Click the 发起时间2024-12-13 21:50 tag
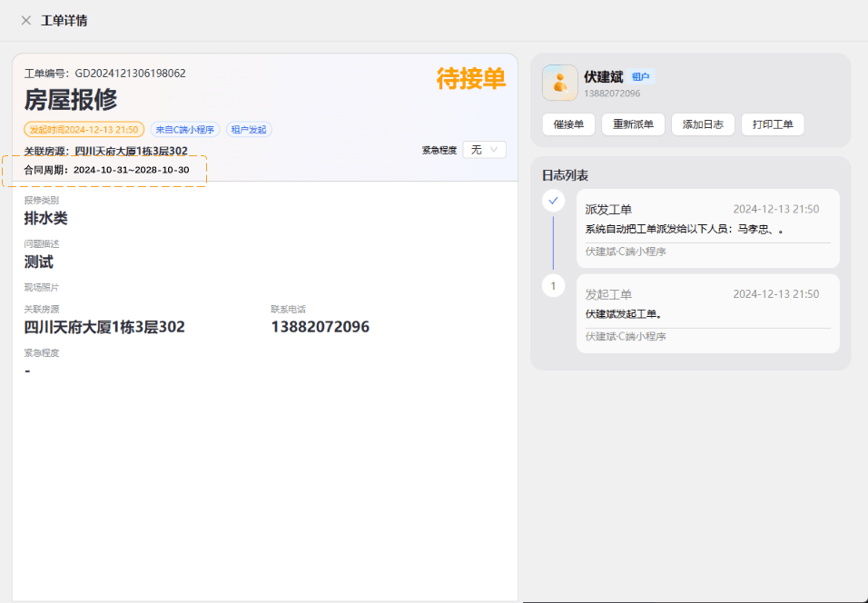 point(84,130)
